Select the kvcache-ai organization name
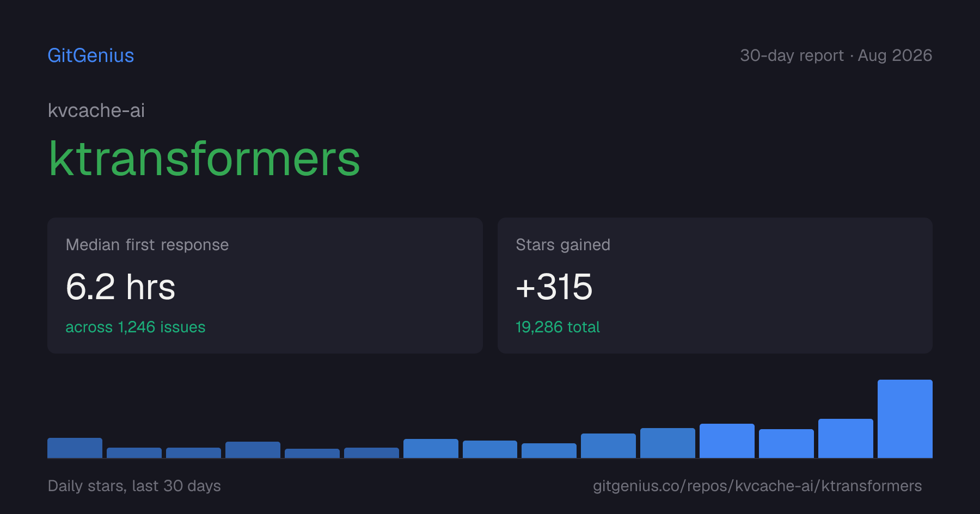This screenshot has width=980, height=514. 96,110
